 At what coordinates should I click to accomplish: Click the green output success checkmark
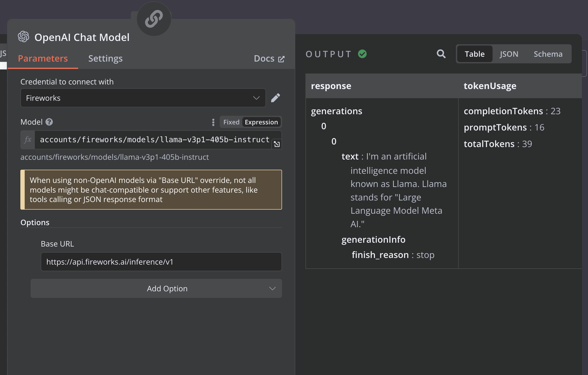362,54
